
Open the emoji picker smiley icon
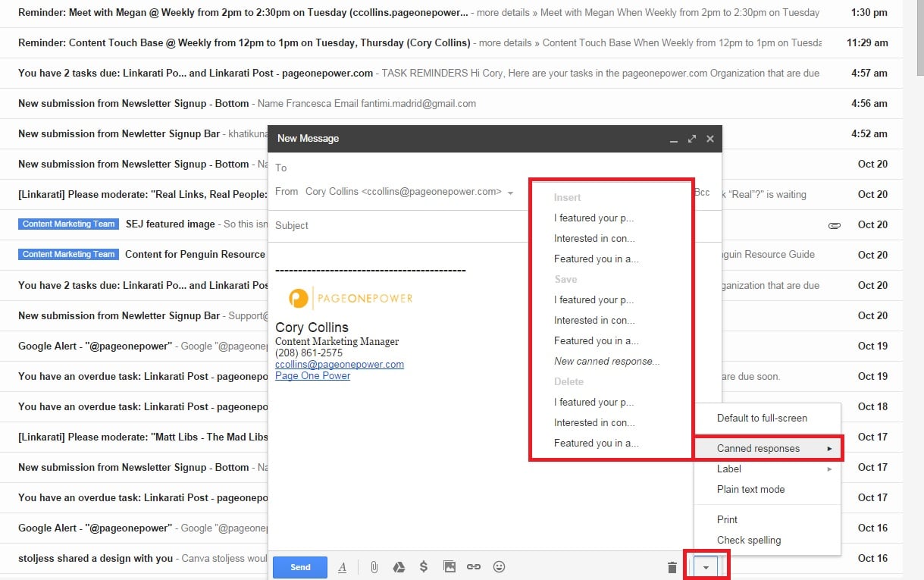coord(499,567)
